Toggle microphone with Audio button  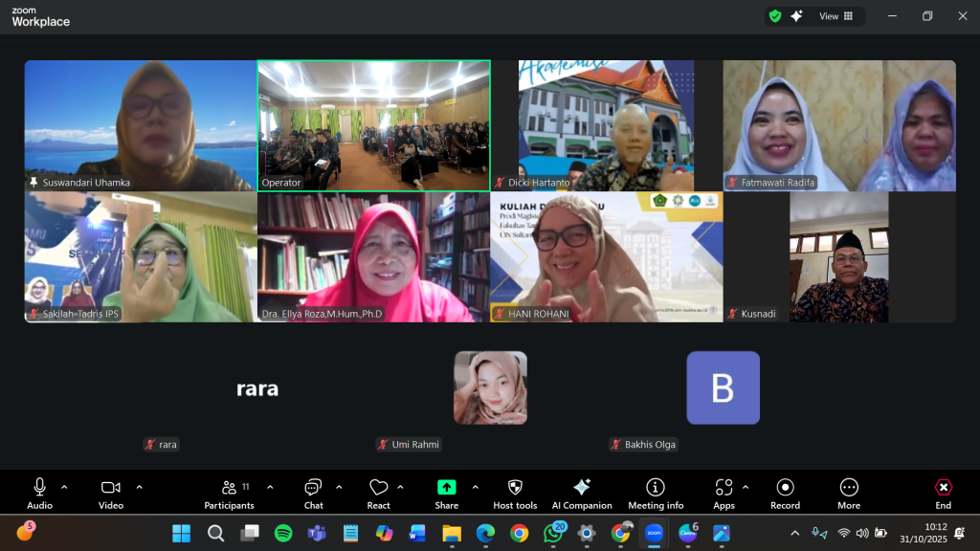pos(39,492)
